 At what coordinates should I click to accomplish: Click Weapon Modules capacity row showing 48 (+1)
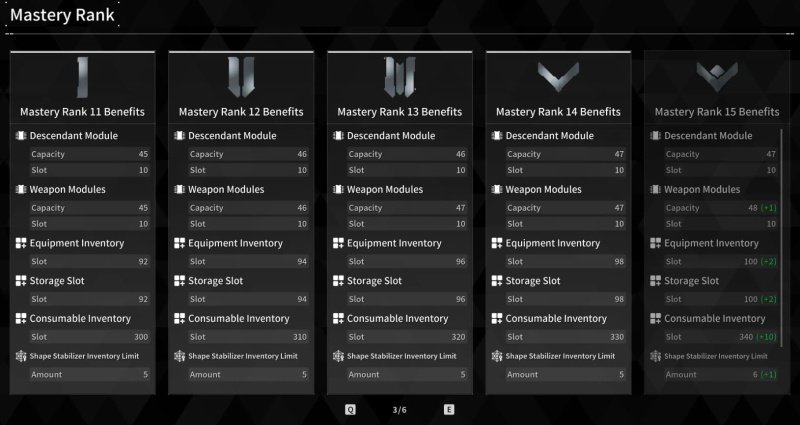(x=716, y=208)
